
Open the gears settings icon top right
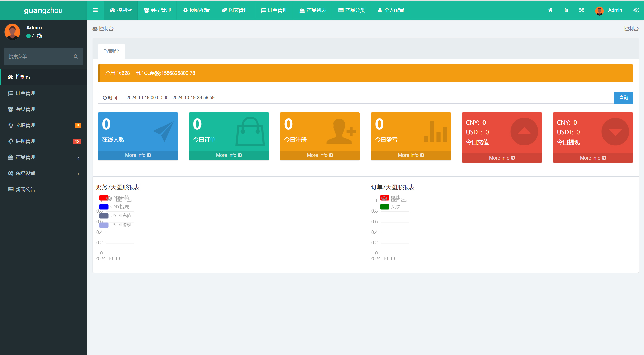636,10
